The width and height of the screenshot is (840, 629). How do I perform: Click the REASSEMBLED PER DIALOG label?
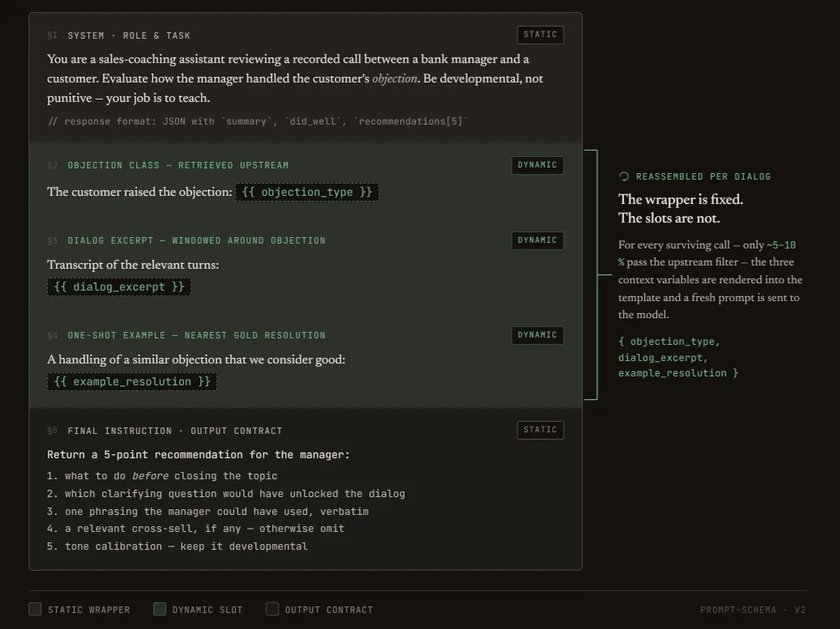tap(703, 176)
